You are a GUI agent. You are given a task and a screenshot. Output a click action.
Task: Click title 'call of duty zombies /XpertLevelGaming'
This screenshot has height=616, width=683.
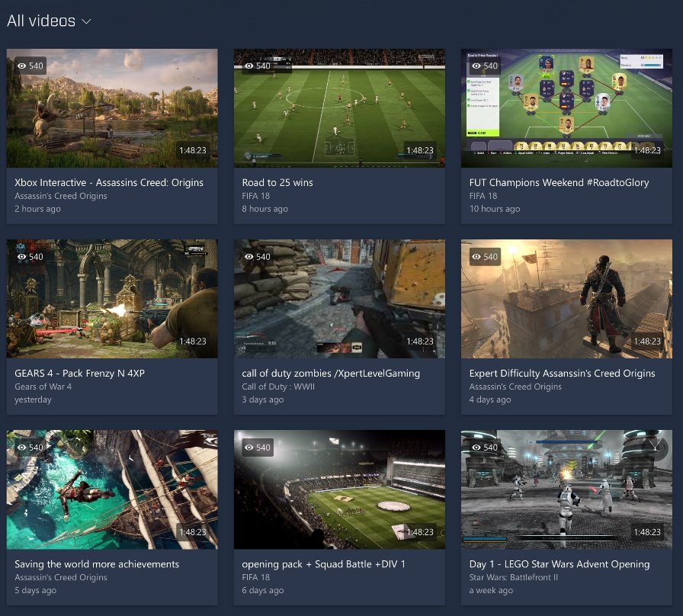coord(331,374)
